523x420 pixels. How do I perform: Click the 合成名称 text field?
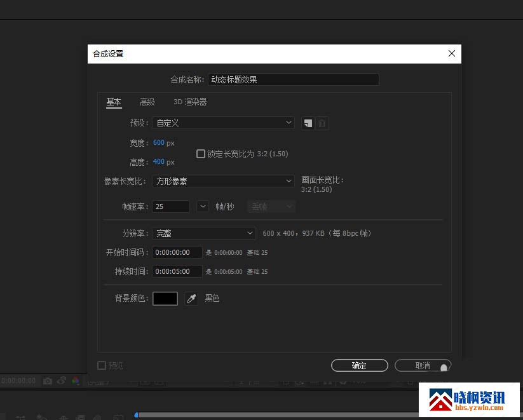click(x=294, y=79)
